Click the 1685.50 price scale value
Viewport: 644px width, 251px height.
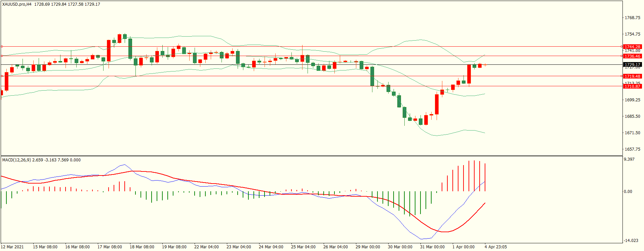click(632, 116)
